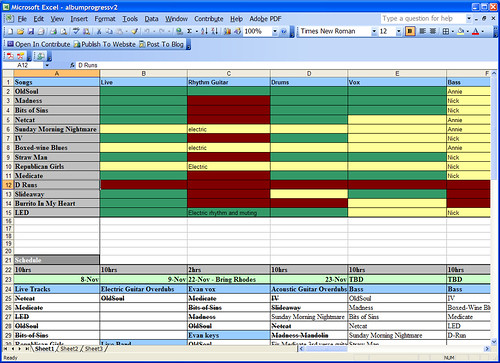This screenshot has height=363, width=500.
Task: Click Publish To Website button
Action: click(x=105, y=44)
